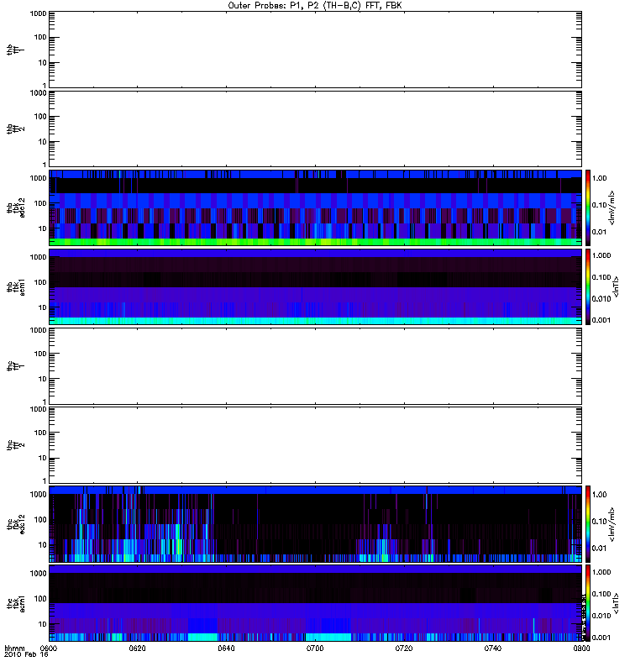630x672 pixels.
Task: Click the 'hhmm' axis unit label
Action: [x=14, y=648]
